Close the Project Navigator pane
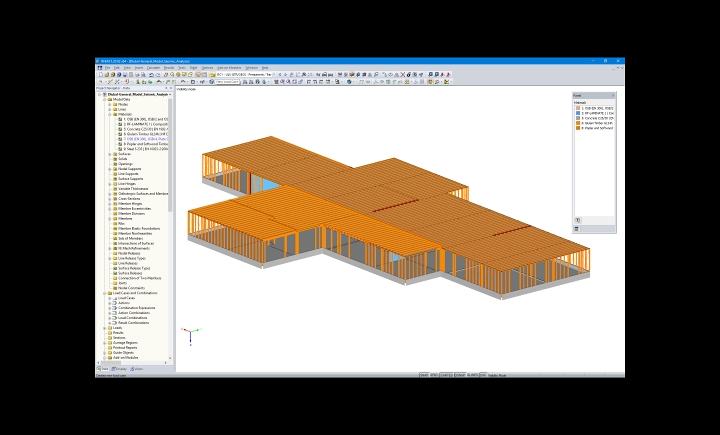 pos(171,88)
